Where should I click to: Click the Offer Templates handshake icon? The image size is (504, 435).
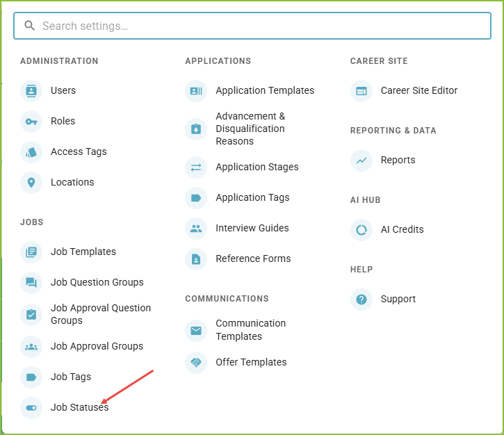pos(196,363)
